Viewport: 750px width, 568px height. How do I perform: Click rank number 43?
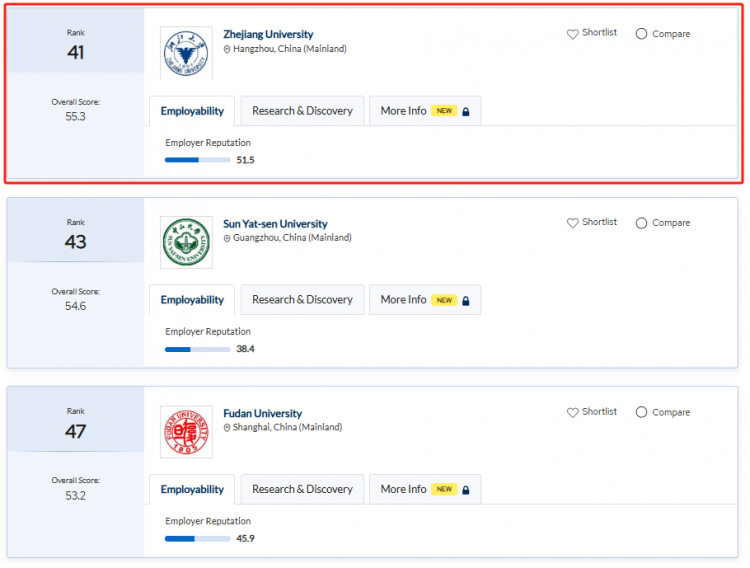[x=76, y=242]
